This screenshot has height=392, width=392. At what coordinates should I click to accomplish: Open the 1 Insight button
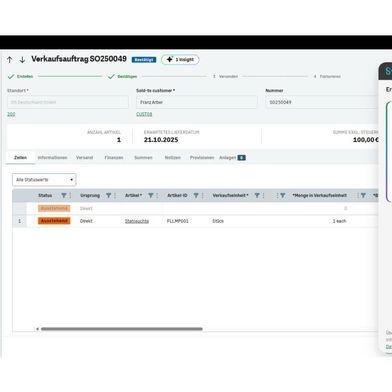(180, 59)
